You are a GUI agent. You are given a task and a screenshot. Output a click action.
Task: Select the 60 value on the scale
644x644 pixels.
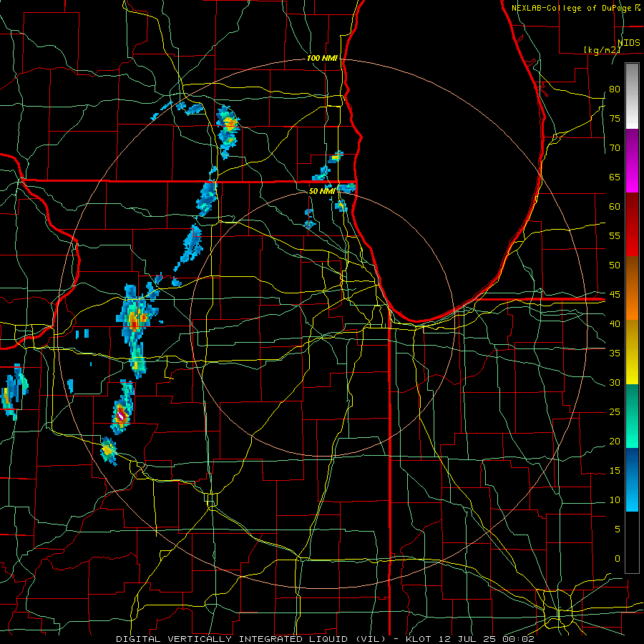coord(615,206)
